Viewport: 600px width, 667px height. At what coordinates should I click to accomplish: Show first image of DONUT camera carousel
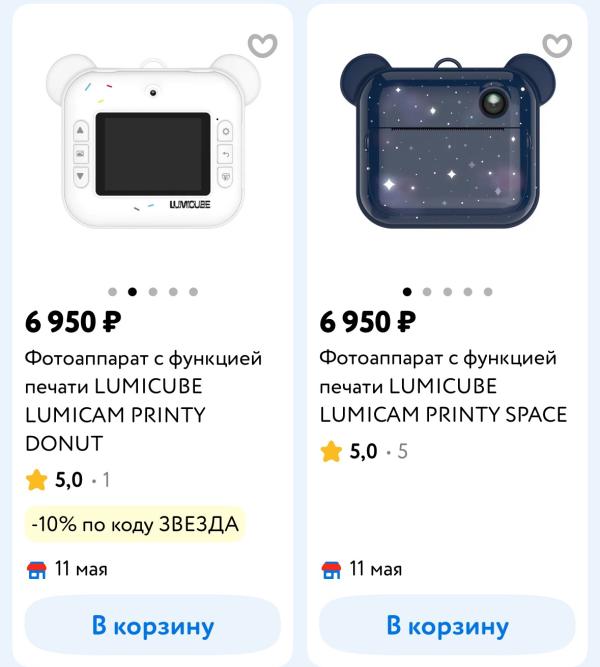112,292
